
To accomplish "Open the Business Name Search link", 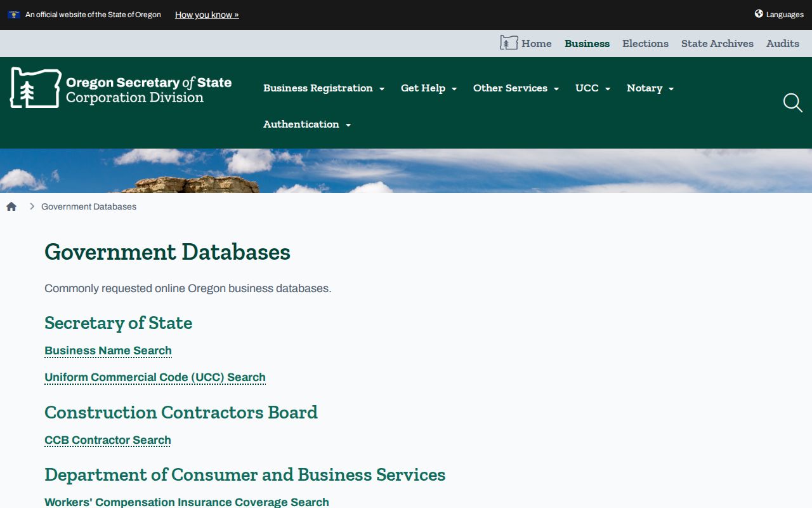I will pyautogui.click(x=108, y=351).
